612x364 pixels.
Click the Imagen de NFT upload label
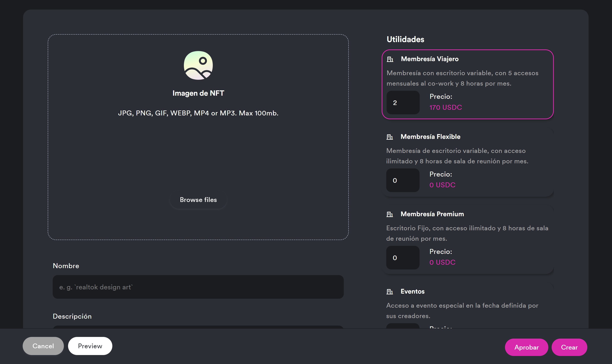pyautogui.click(x=198, y=93)
